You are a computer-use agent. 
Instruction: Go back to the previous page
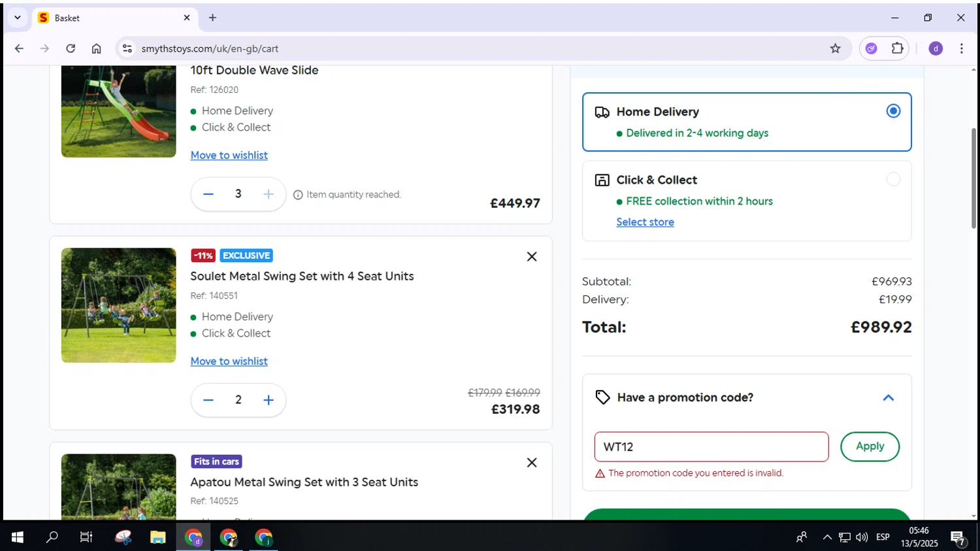19,48
